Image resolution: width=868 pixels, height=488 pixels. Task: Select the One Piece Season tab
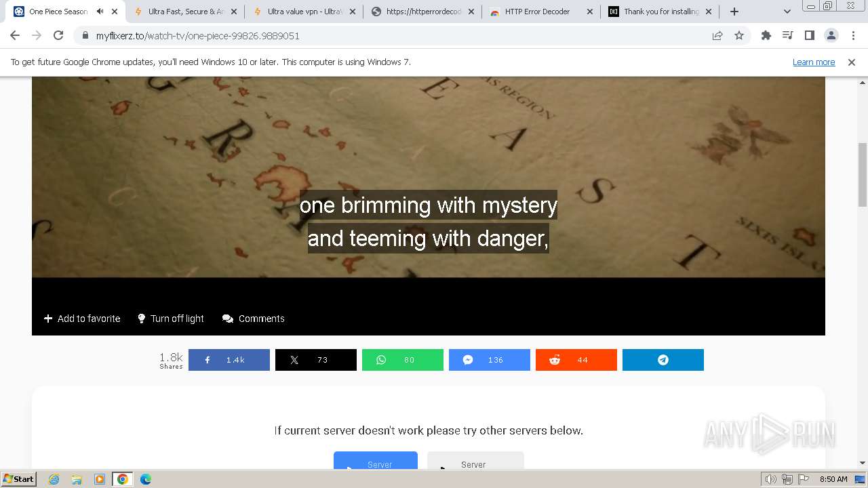(x=65, y=12)
